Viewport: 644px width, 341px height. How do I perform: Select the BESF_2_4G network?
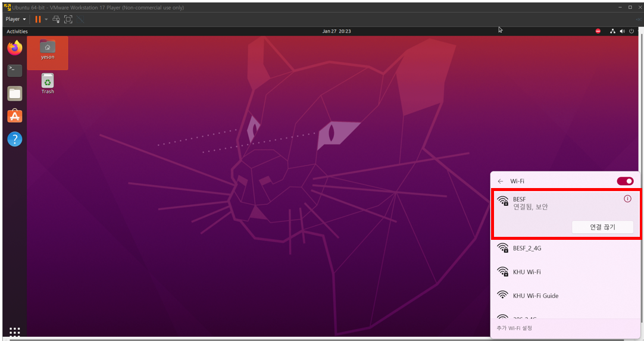(x=565, y=248)
